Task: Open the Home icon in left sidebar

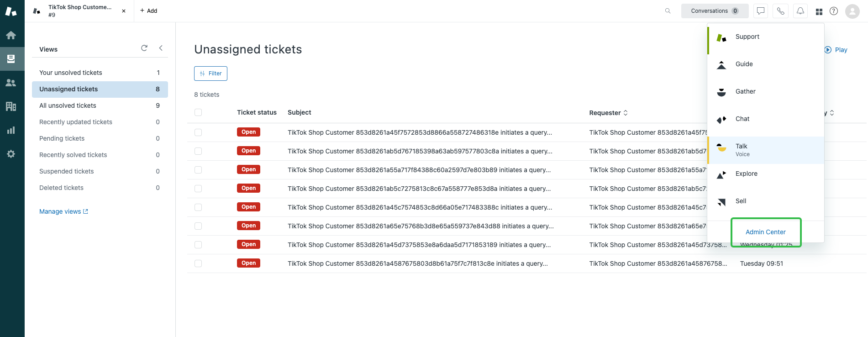Action: click(x=11, y=35)
